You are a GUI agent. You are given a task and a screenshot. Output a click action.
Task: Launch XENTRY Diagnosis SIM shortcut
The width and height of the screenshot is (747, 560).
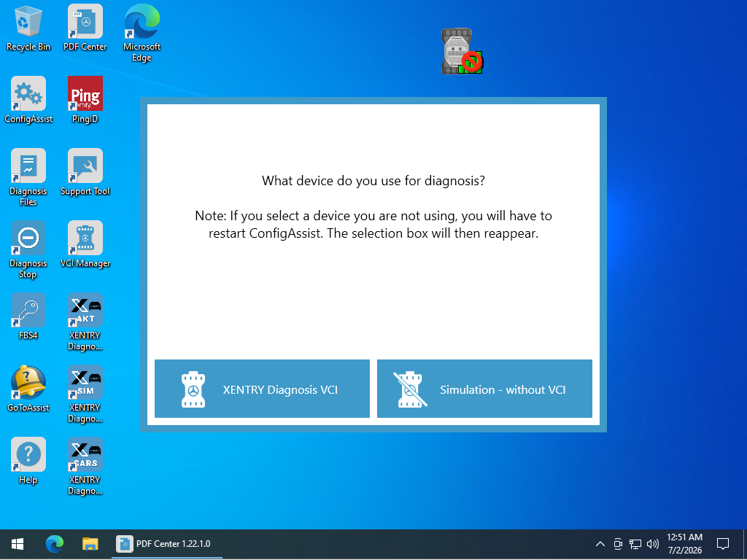click(x=85, y=394)
